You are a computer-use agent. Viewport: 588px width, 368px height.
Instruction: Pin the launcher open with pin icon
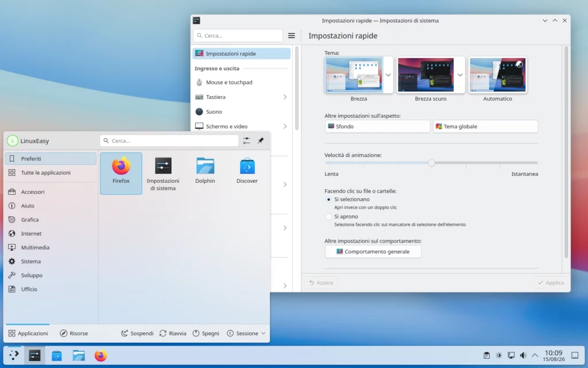pyautogui.click(x=261, y=141)
